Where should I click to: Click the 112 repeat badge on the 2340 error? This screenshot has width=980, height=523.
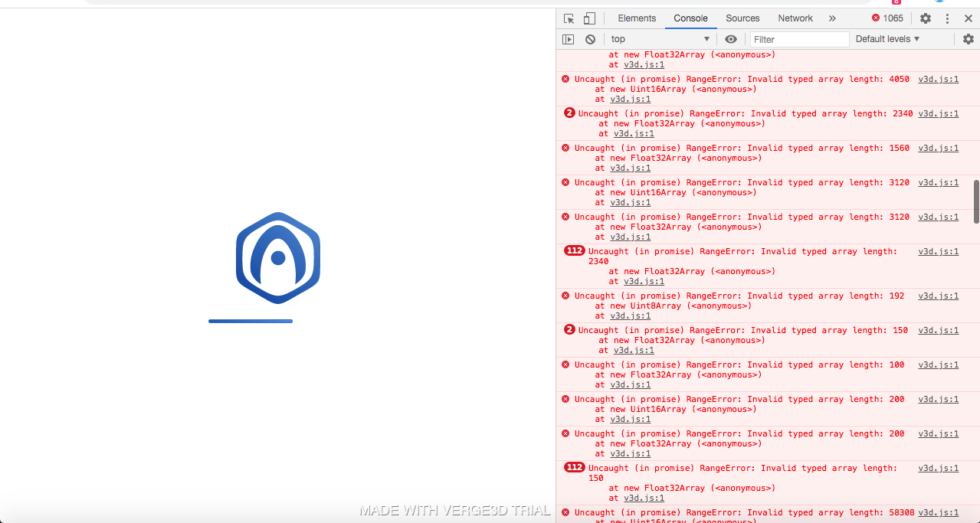click(574, 251)
